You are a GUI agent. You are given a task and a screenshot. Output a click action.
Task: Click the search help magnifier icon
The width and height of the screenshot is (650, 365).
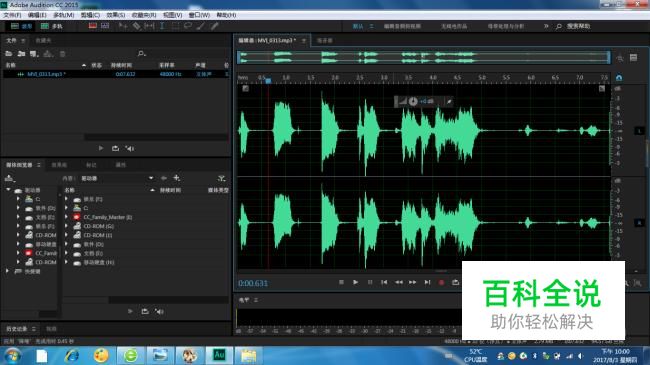coord(559,26)
